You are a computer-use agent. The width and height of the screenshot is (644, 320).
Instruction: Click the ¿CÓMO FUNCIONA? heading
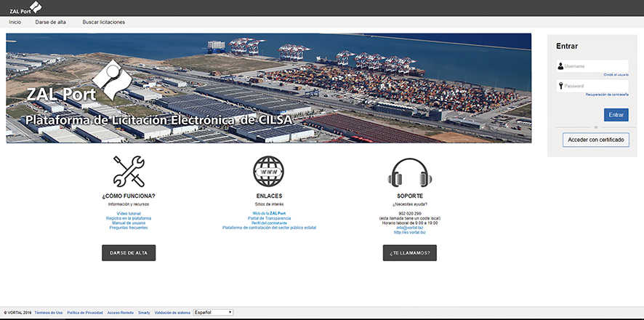[129, 196]
